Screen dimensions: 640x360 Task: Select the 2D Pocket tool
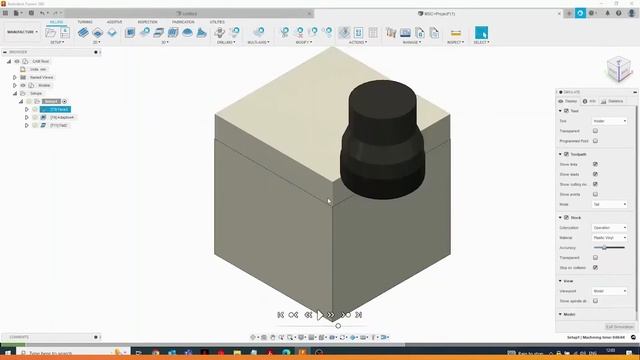(x=98, y=32)
